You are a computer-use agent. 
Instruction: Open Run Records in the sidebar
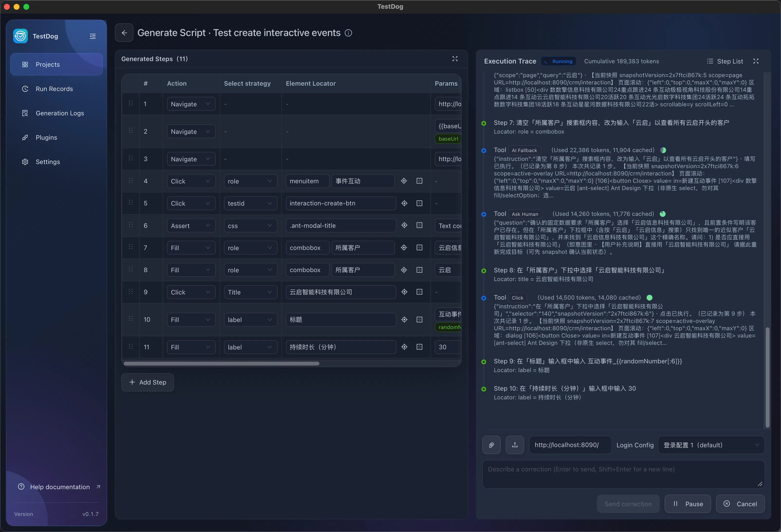click(x=56, y=89)
